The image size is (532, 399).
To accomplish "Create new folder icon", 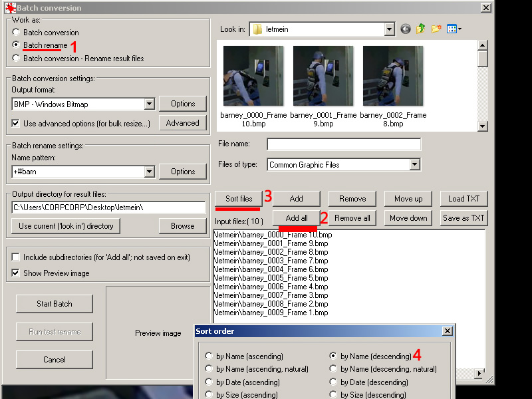I will [x=436, y=29].
